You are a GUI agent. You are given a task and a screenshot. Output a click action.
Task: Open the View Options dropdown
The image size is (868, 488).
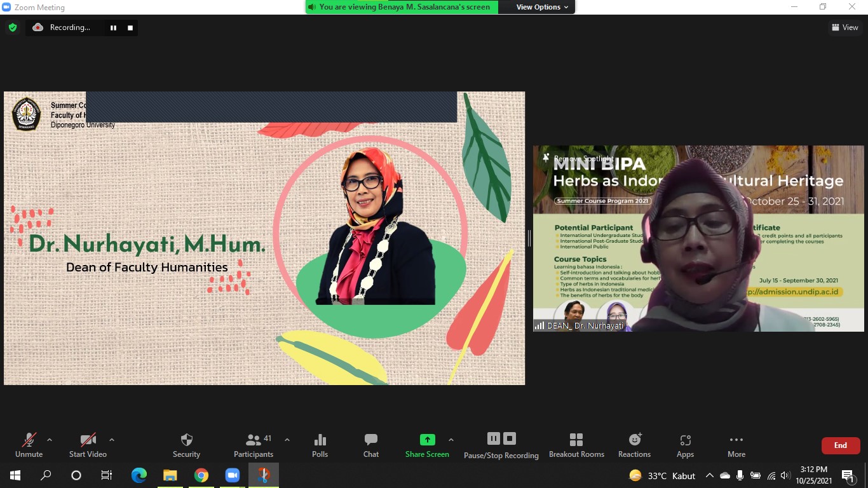point(542,7)
